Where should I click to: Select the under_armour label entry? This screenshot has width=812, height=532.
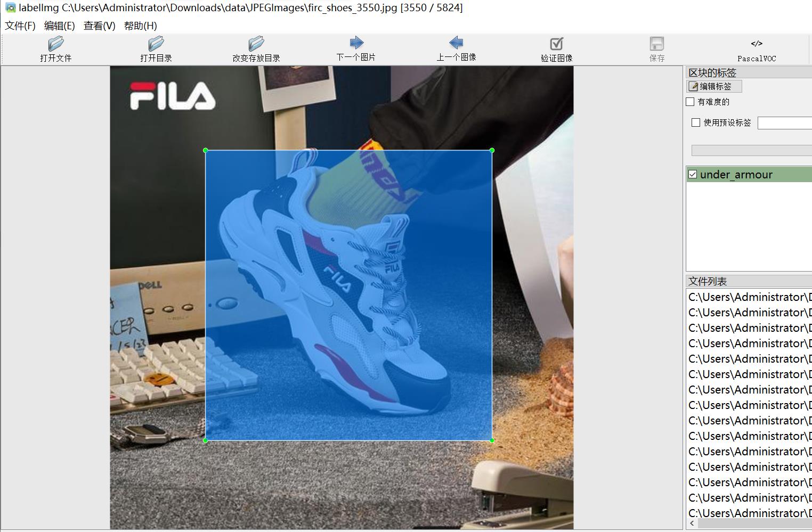(749, 174)
